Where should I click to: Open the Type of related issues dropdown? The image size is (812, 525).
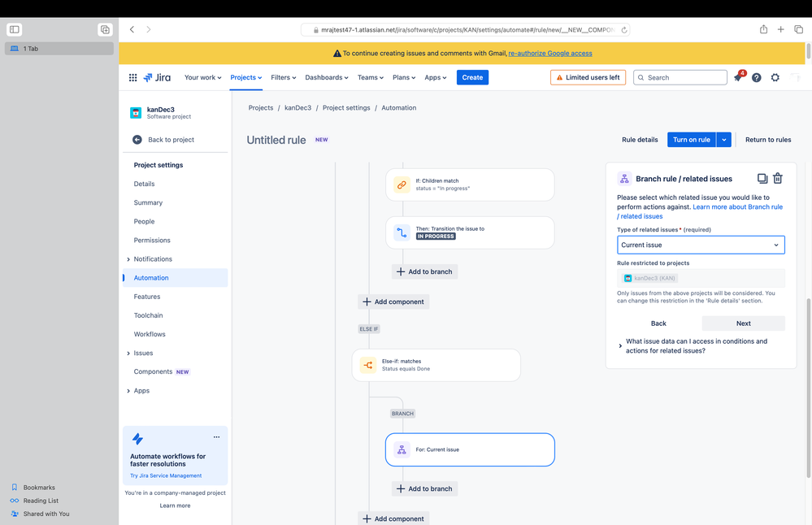701,245
